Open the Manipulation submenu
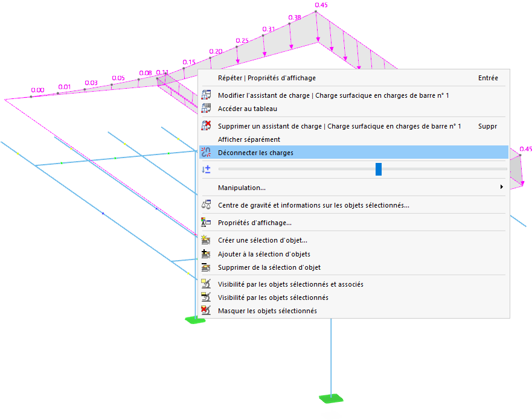This screenshot has width=532, height=420. coord(354,188)
